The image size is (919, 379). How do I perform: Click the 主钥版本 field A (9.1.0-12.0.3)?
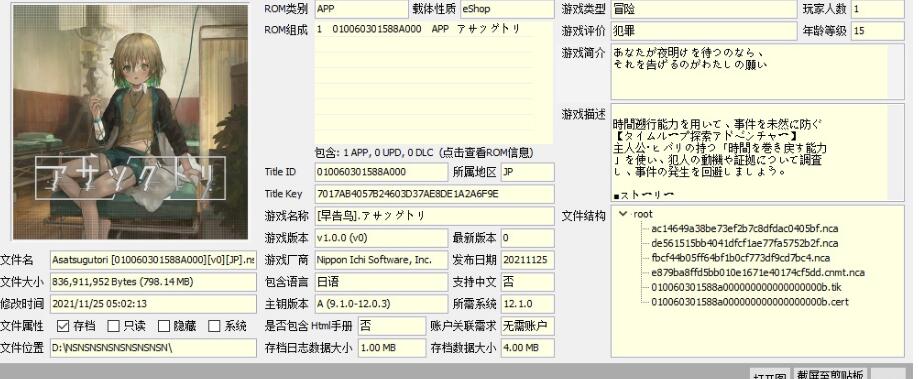381,303
